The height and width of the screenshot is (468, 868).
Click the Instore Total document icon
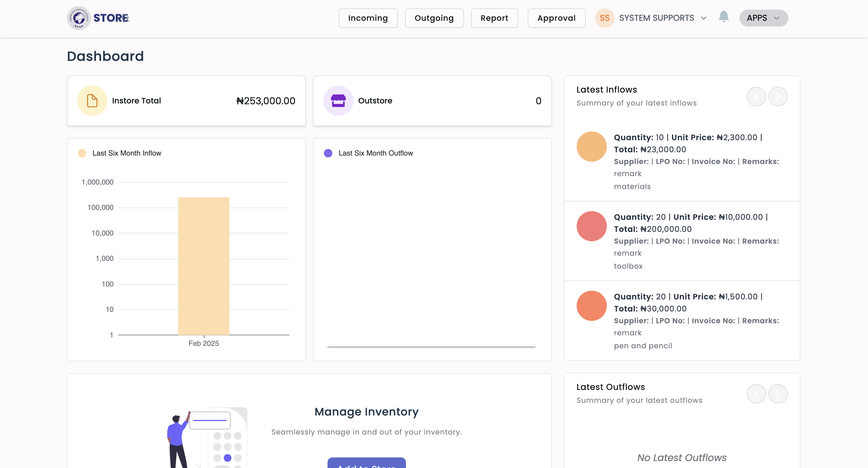92,101
